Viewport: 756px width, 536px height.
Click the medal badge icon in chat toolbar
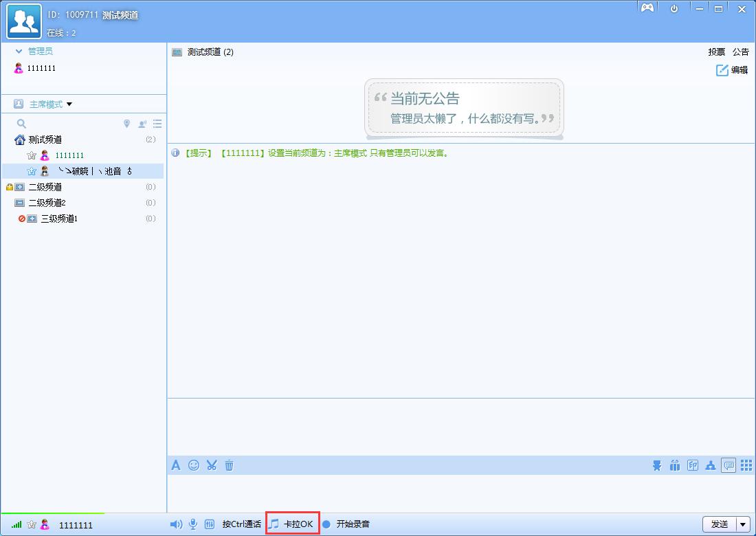click(x=656, y=465)
